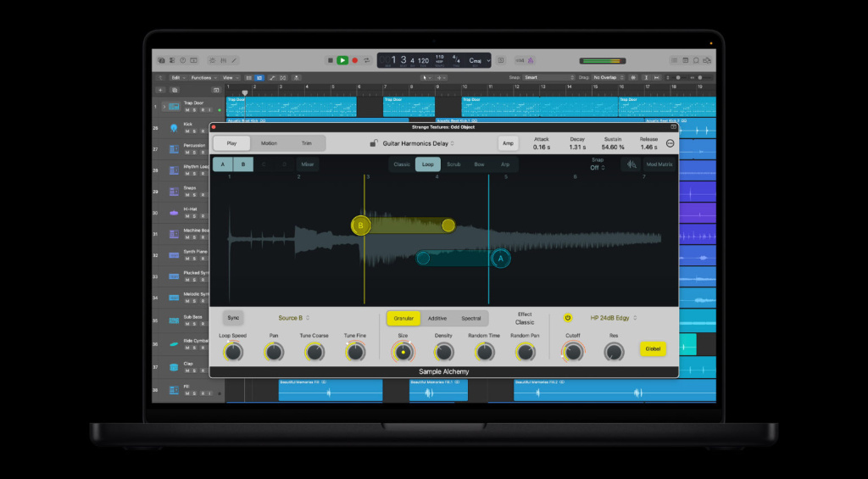Open Quick Help question mark icon
The width and height of the screenshot is (868, 479).
(183, 60)
